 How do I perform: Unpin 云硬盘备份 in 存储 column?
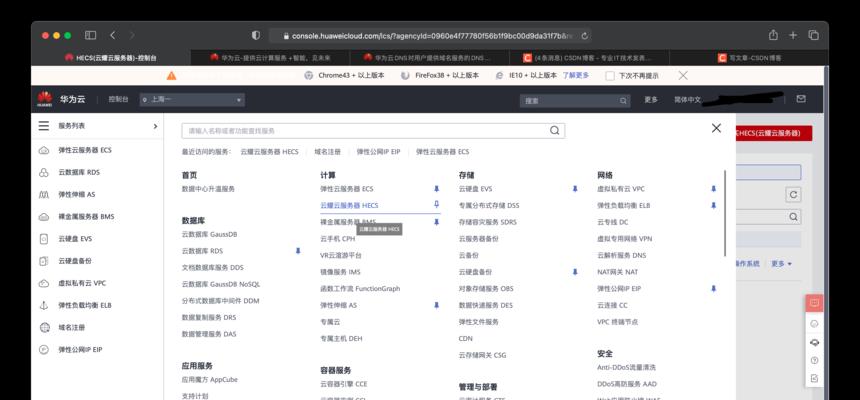pyautogui.click(x=575, y=272)
